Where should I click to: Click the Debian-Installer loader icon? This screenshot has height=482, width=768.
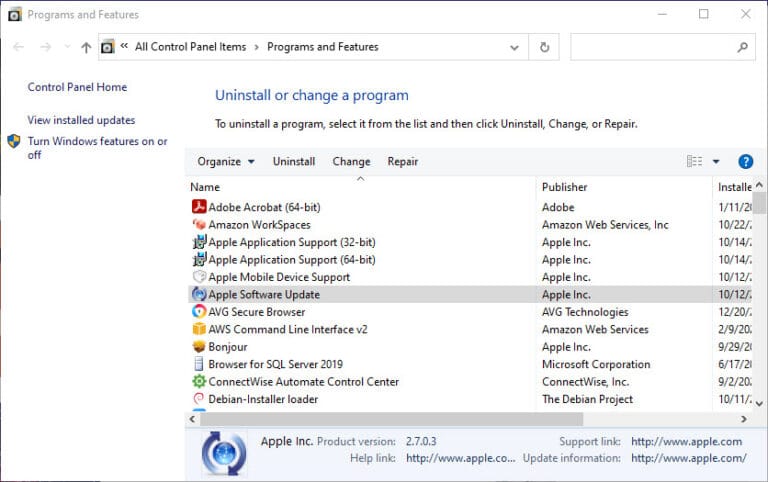[x=199, y=399]
